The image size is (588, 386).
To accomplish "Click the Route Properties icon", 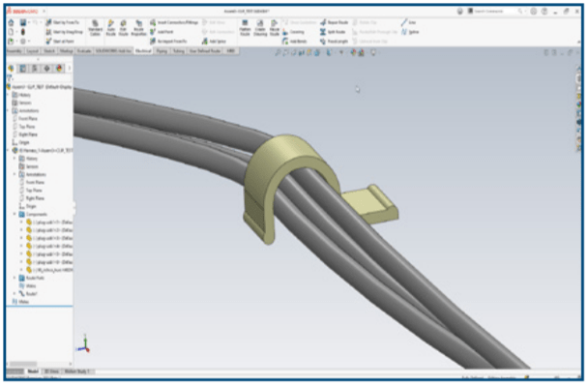I will tap(138, 28).
